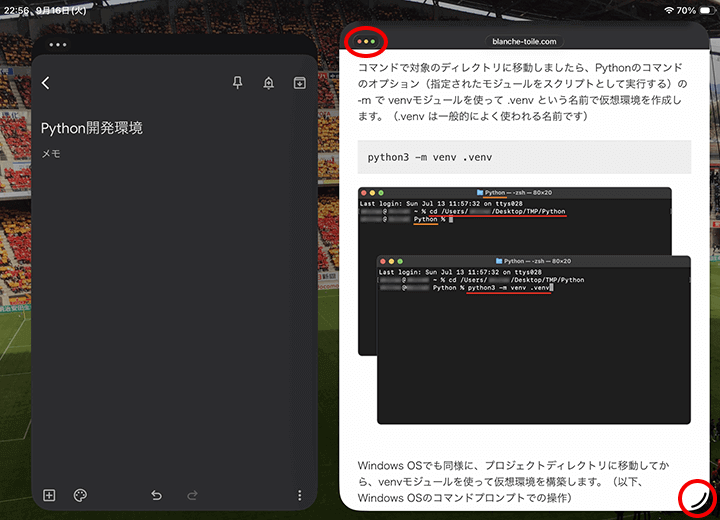Click the paragraph starting with コマンドで対象のディレクトリ
Viewport: 720px width, 520px height.
pyautogui.click(x=523, y=92)
